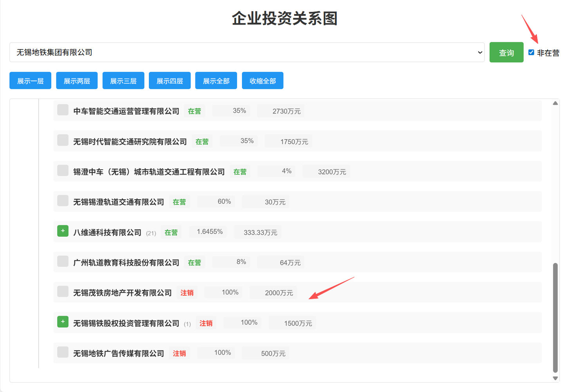Select the company name 八维通科技有限公司
Viewport: 564px width, 392px height.
[x=107, y=232]
